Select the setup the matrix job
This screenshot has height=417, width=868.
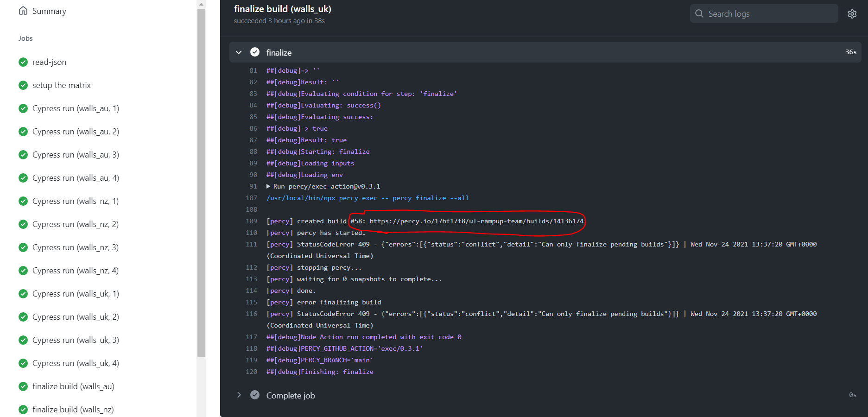click(x=62, y=85)
